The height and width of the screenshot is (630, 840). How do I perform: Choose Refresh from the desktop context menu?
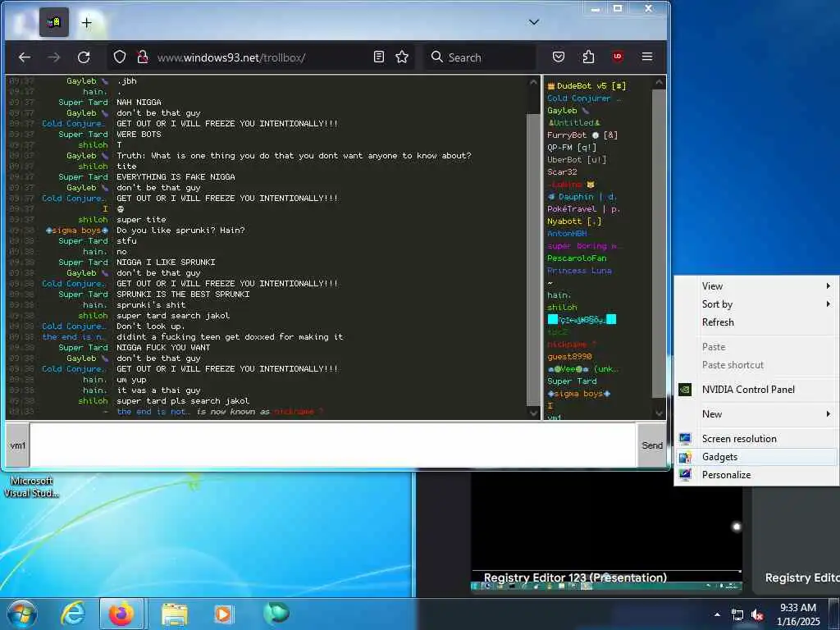756,322
